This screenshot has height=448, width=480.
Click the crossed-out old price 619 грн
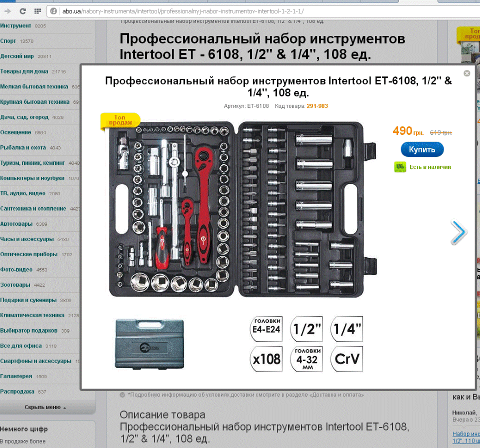pos(441,132)
